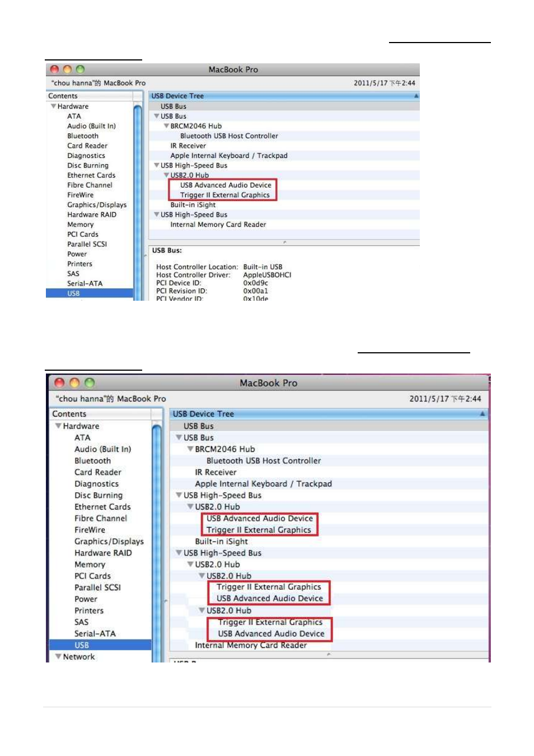Select Apple Internal Keyboard / Trackpad in lower window

point(264,484)
